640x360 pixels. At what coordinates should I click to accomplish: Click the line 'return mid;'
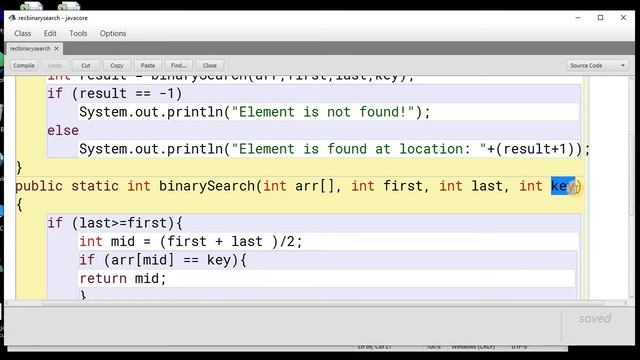coord(123,278)
